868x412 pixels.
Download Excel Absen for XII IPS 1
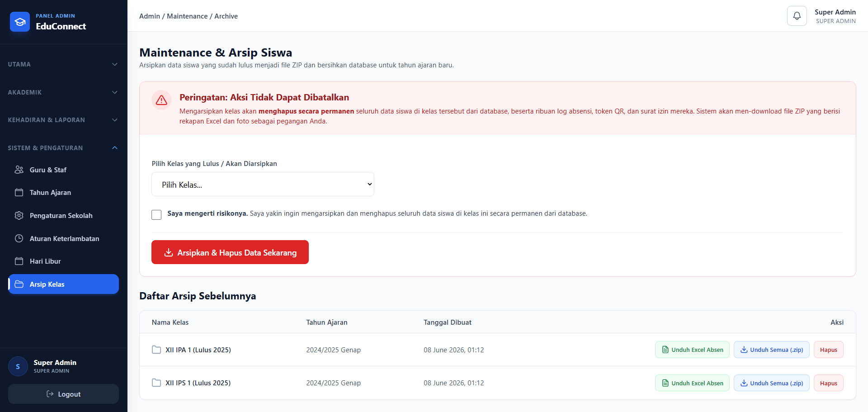coord(692,383)
